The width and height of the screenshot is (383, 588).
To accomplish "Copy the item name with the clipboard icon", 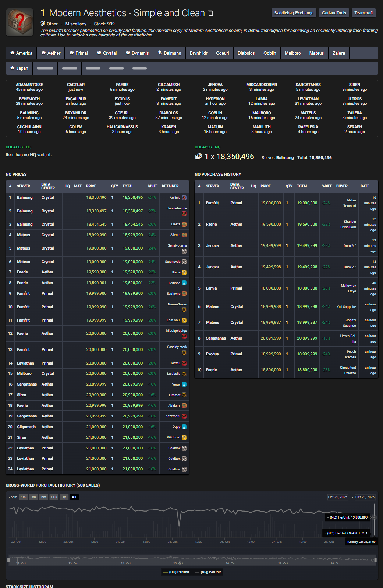I will pyautogui.click(x=210, y=13).
